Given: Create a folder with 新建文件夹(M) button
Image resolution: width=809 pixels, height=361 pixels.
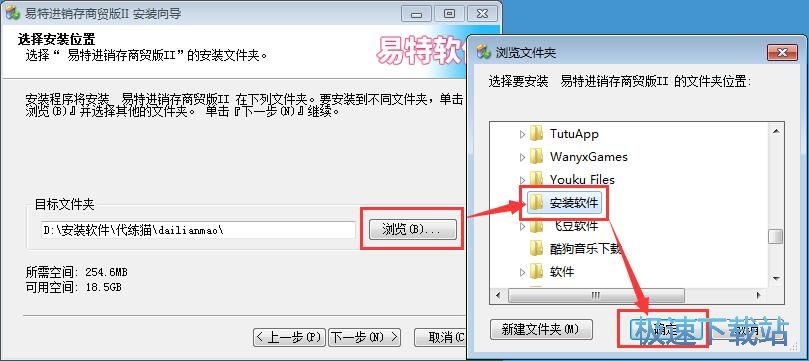Looking at the screenshot, I should [541, 329].
